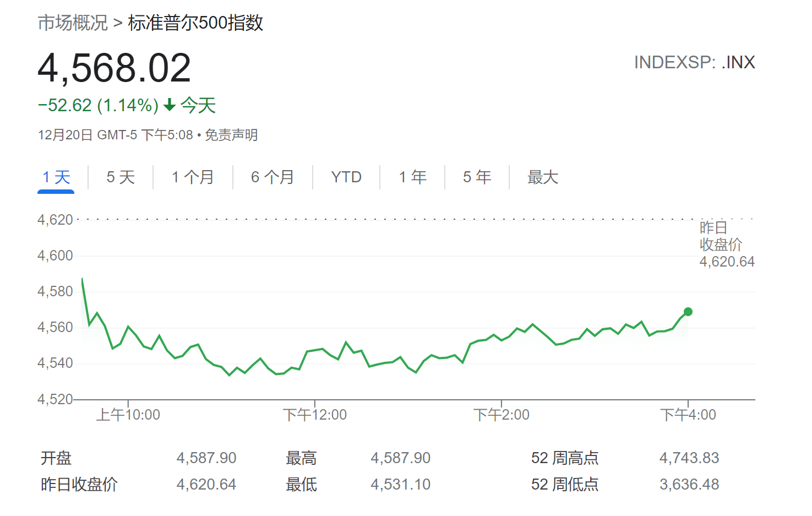Click the green end-point dot on the chart
The image size is (812, 516).
pos(688,312)
